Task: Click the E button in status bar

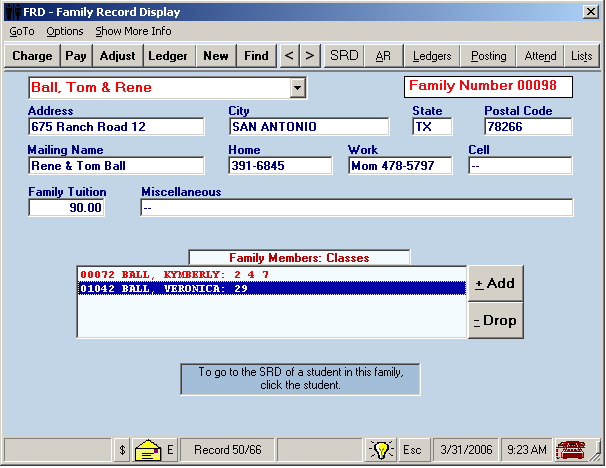Action: (170, 450)
